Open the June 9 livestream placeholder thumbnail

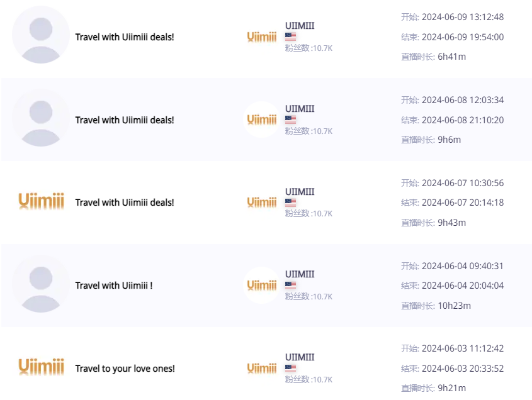[x=41, y=35]
